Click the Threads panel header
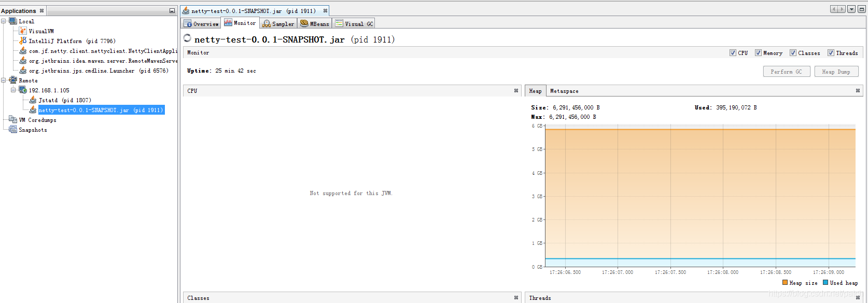 point(694,298)
